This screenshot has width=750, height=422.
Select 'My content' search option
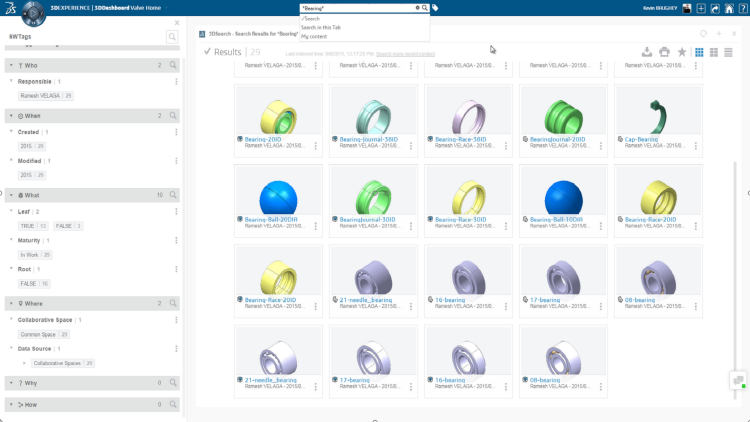tap(314, 35)
